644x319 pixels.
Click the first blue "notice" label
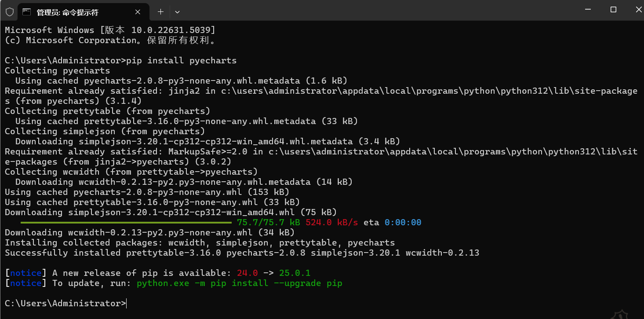(x=26, y=273)
